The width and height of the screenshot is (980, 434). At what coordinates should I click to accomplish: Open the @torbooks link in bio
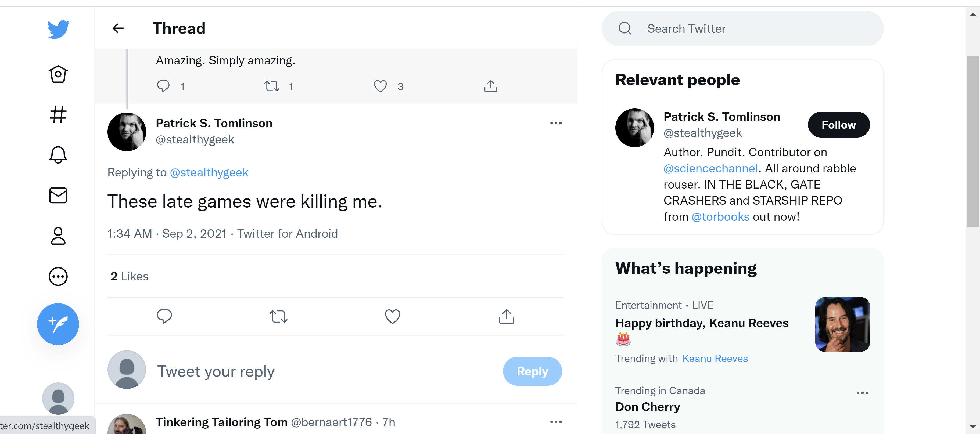click(720, 217)
